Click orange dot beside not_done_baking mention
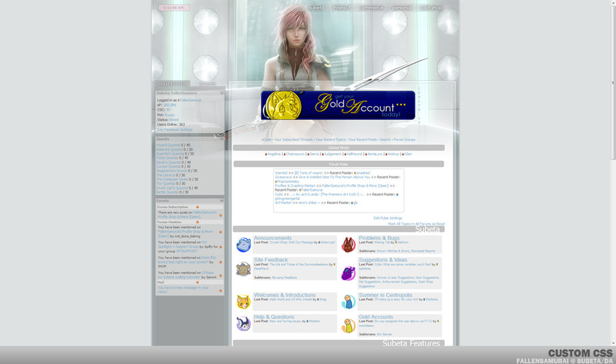The image size is (616, 364). pyautogui.click(x=220, y=232)
